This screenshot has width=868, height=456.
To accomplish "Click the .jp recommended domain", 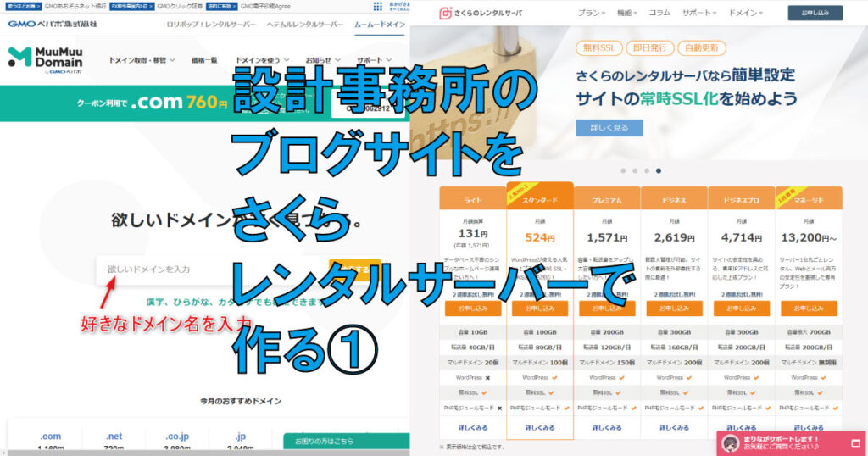I will [240, 436].
